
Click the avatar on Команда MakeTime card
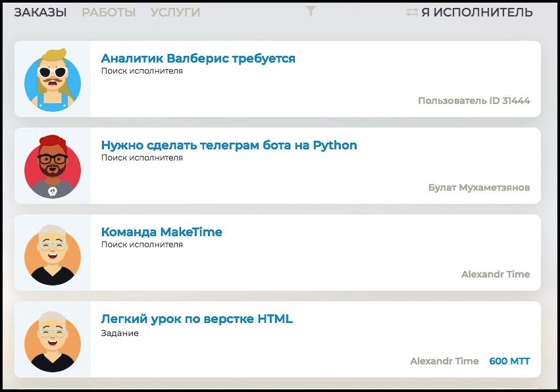click(53, 253)
